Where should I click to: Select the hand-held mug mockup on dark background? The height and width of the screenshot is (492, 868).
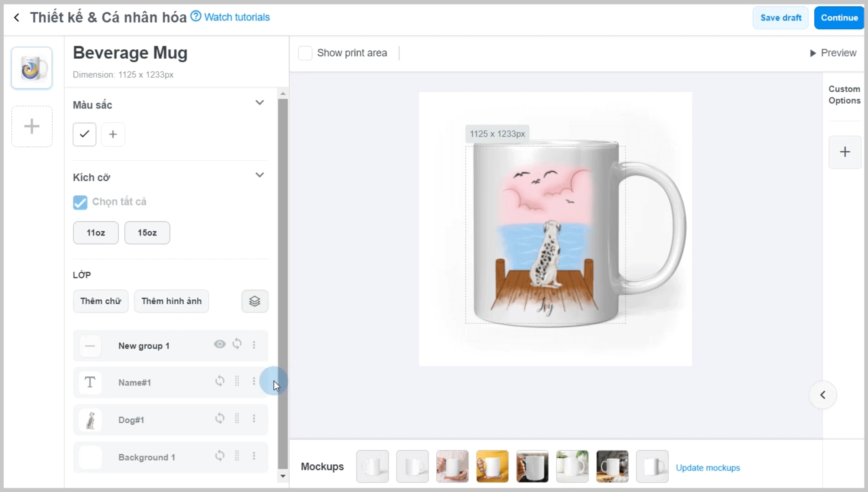tap(532, 466)
